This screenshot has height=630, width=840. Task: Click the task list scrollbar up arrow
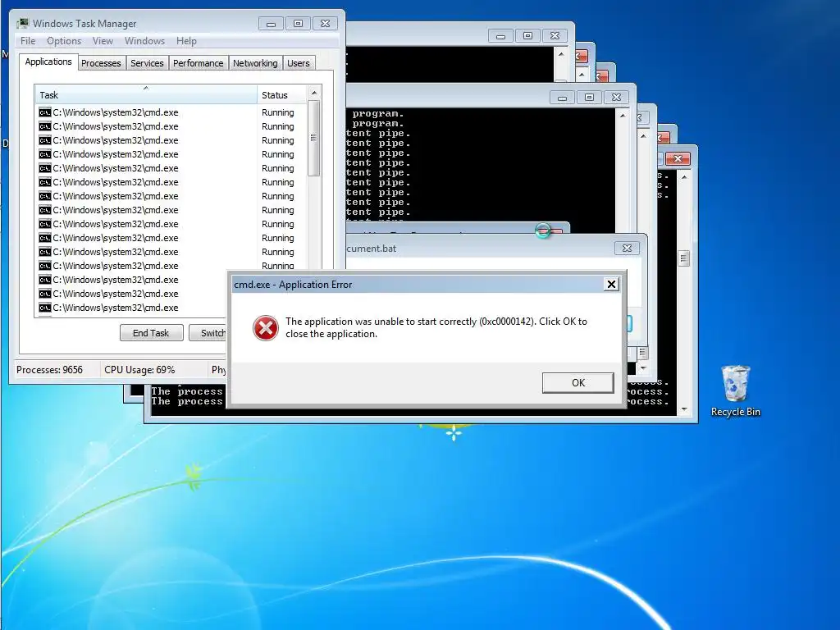pyautogui.click(x=314, y=93)
